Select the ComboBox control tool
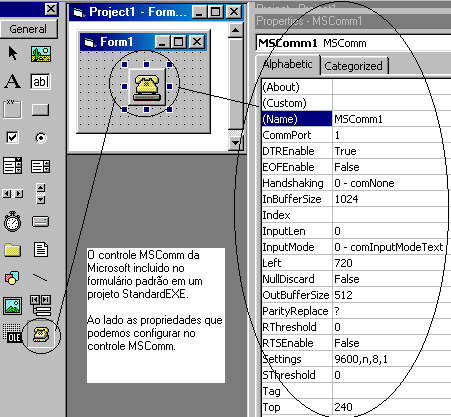This screenshot has height=417, width=451. [x=12, y=165]
